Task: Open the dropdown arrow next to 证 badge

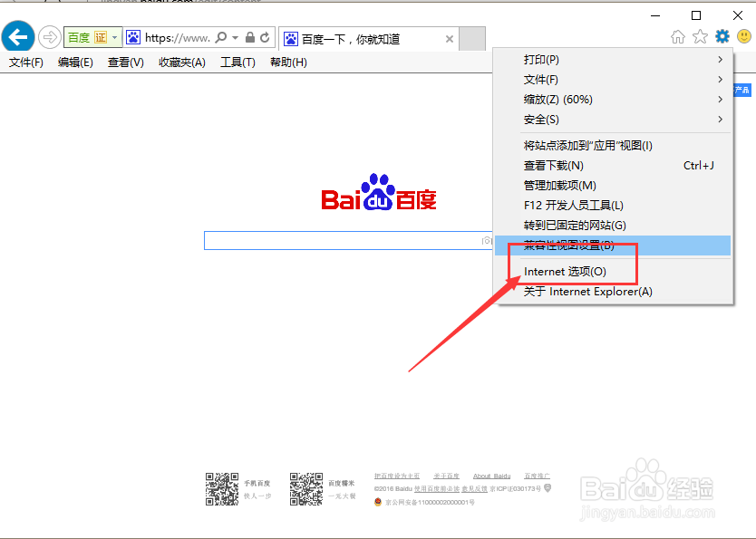Action: [115, 37]
